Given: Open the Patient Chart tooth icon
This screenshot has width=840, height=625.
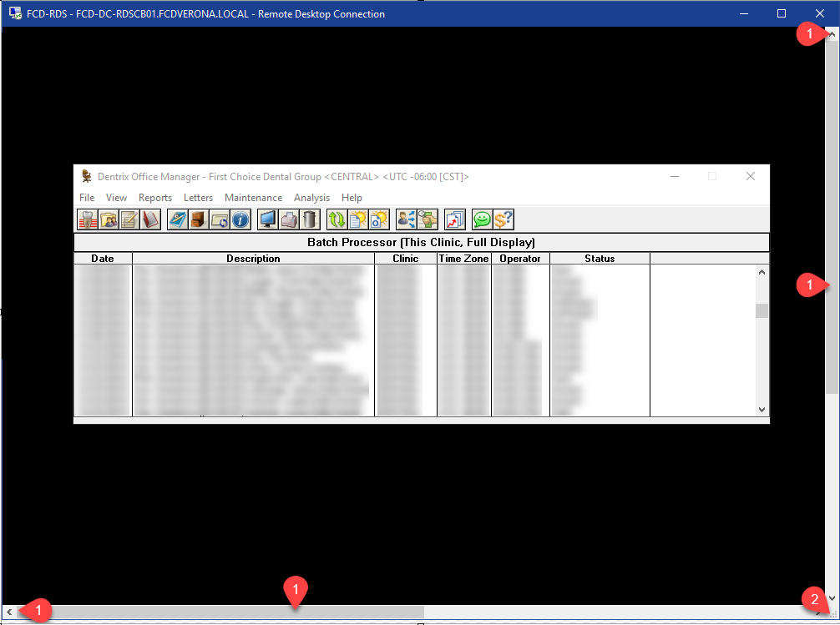Looking at the screenshot, I should click(x=88, y=219).
